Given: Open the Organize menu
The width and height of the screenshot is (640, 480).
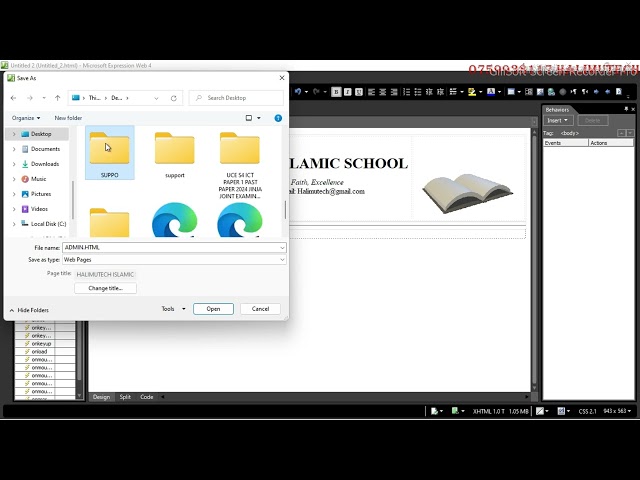Looking at the screenshot, I should (26, 118).
